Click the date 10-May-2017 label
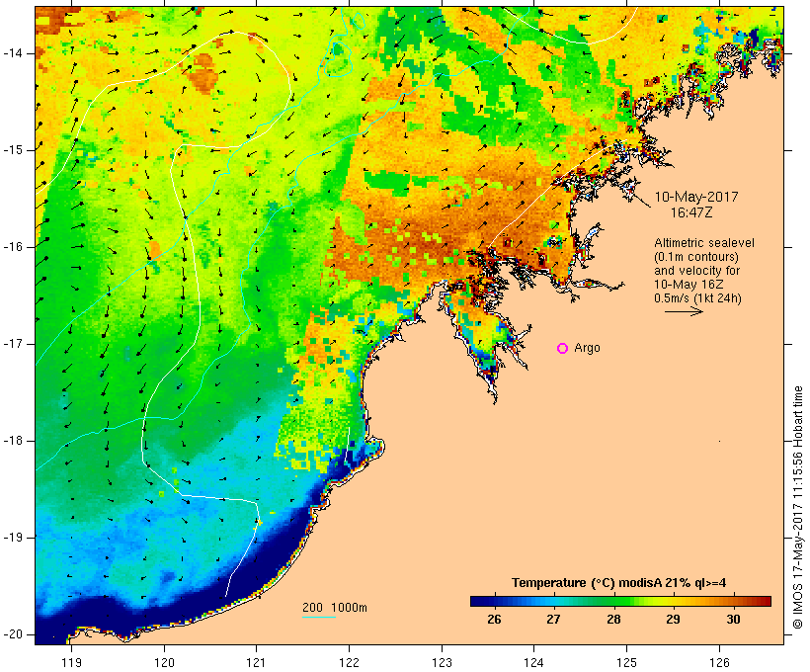810x672 pixels. (x=696, y=197)
